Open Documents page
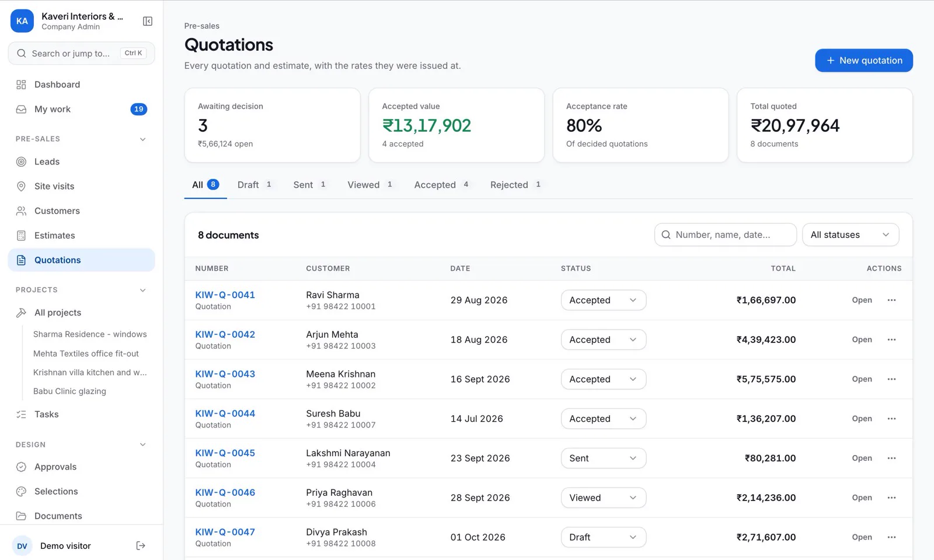Image resolution: width=934 pixels, height=560 pixels. pyautogui.click(x=81, y=516)
